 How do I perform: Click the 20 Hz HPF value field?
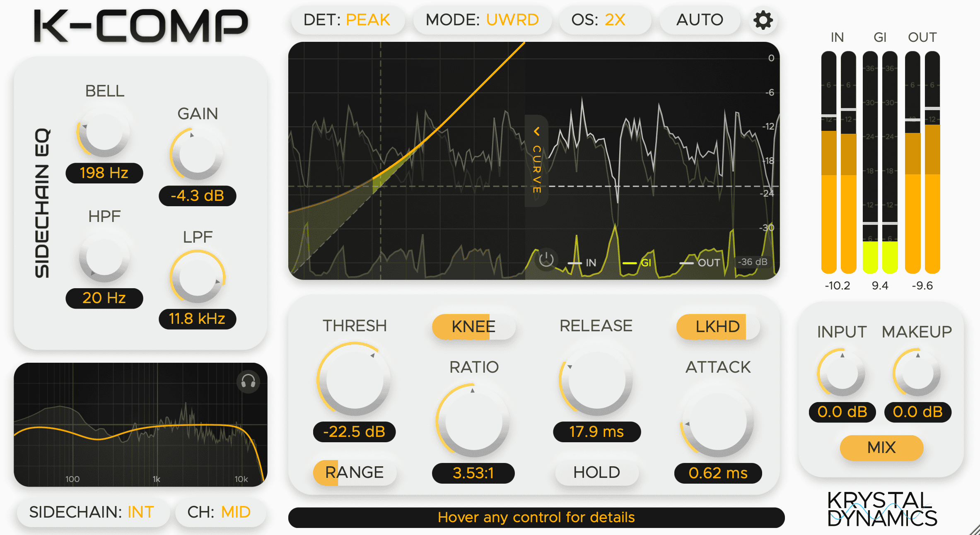104,298
